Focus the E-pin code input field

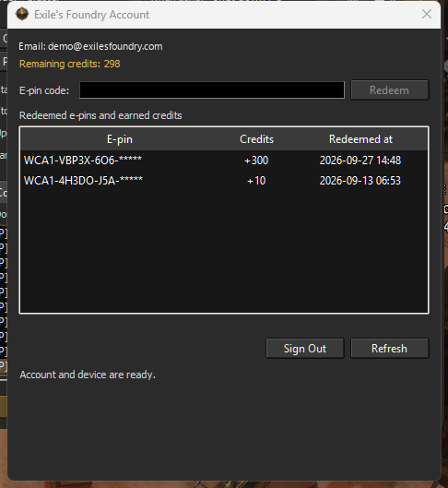click(x=212, y=90)
